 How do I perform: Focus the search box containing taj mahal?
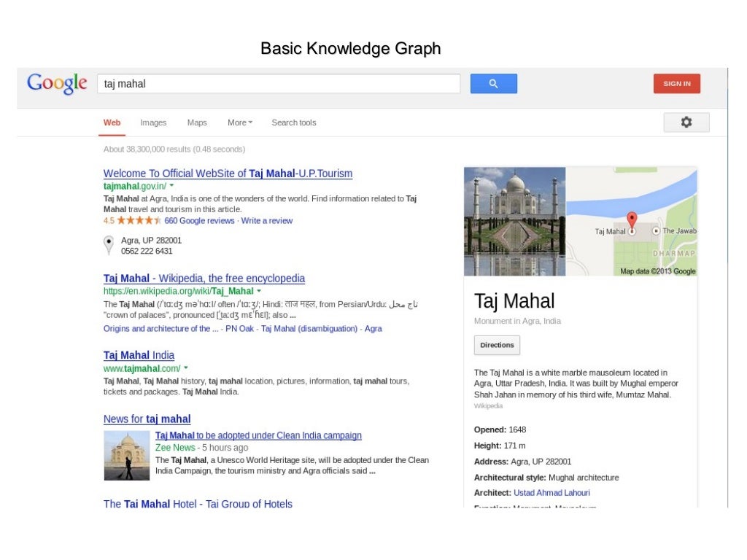tap(279, 84)
